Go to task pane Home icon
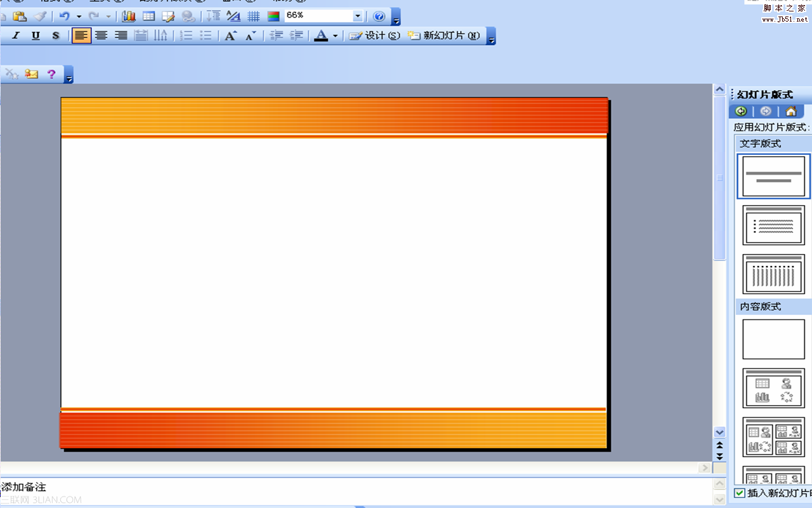 click(x=790, y=112)
